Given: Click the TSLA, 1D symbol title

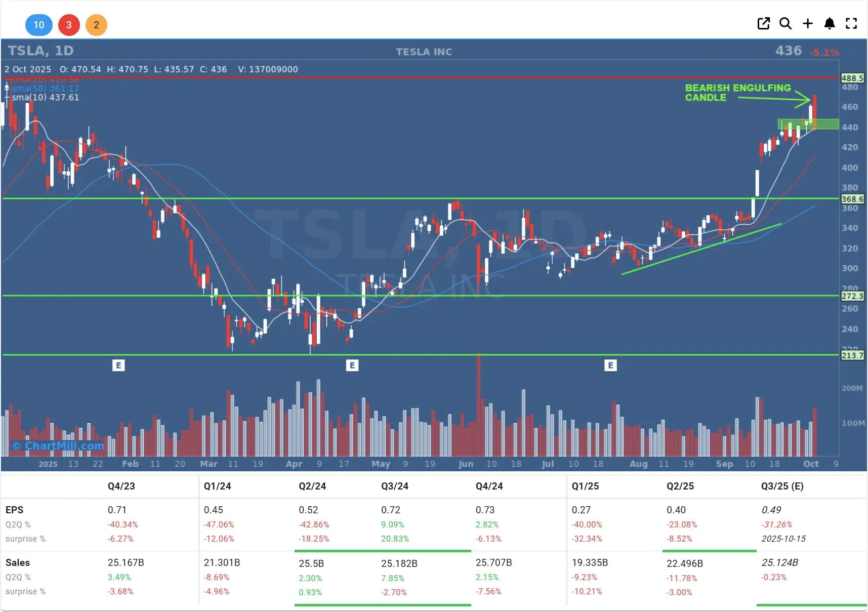Looking at the screenshot, I should coord(40,51).
